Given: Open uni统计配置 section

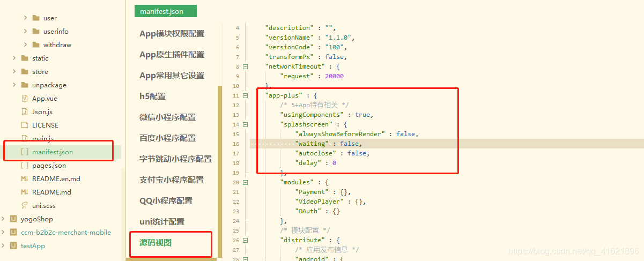Looking at the screenshot, I should [x=162, y=222].
